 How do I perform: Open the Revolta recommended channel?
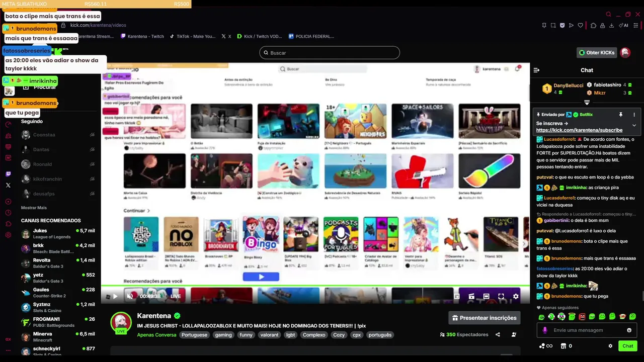[59, 263]
